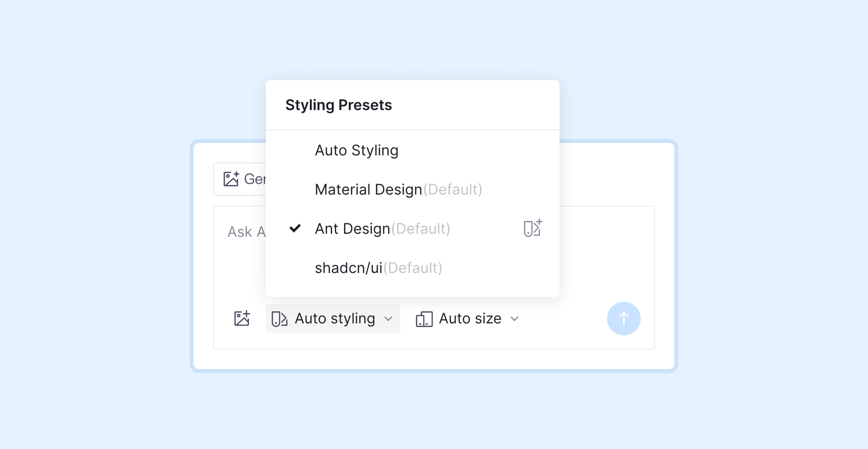Pick the shadcn/ui preset option
Screen dimensions: 868x449
click(x=349, y=268)
